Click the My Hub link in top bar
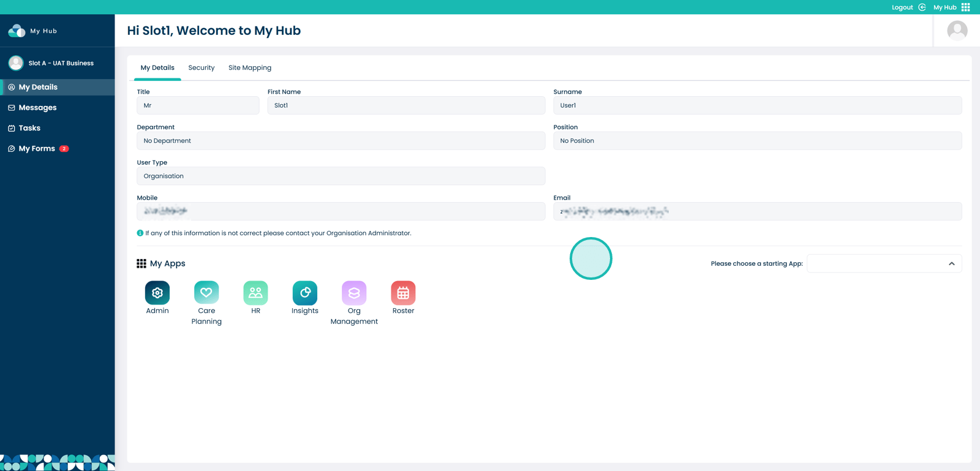 click(944, 7)
